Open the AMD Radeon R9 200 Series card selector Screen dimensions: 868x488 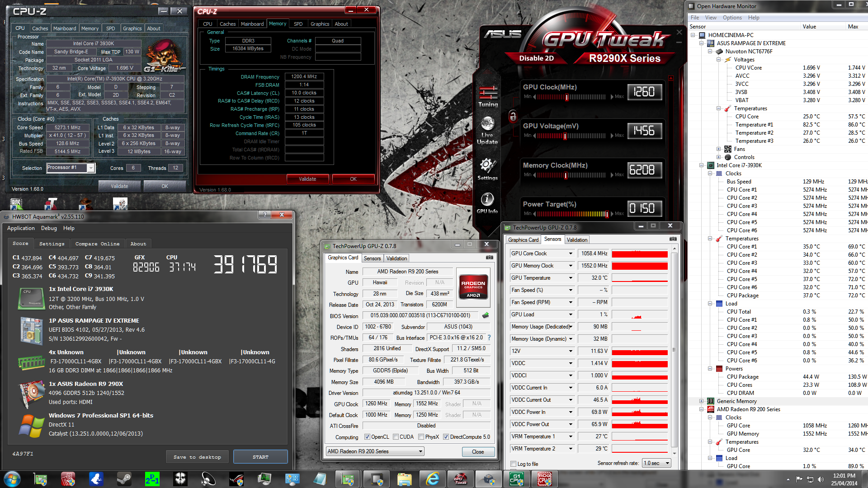point(375,451)
